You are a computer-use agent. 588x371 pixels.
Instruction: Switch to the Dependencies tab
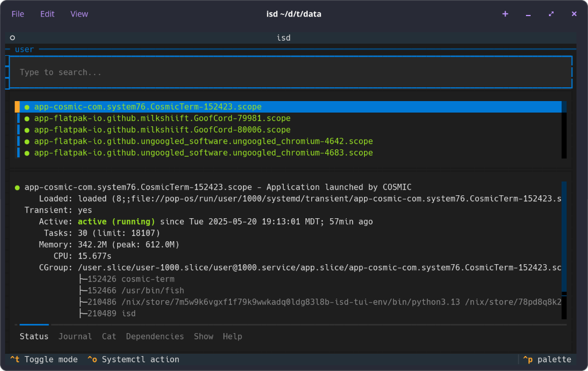point(155,337)
